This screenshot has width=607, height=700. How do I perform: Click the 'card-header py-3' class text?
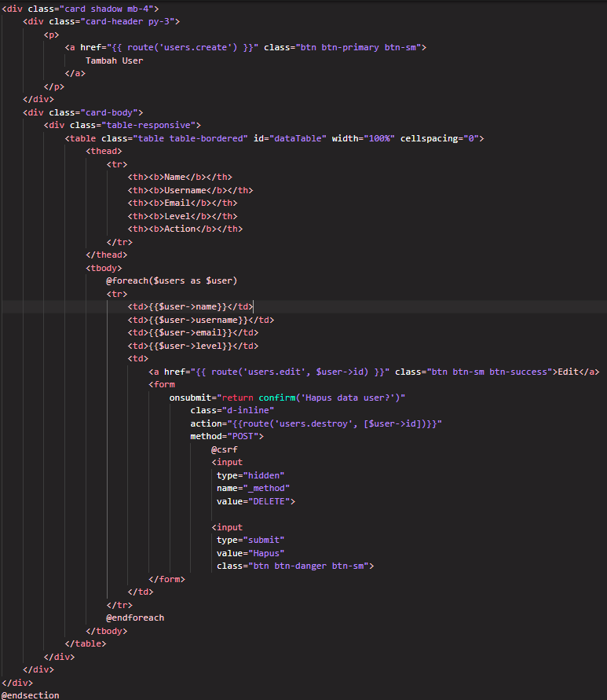click(127, 22)
